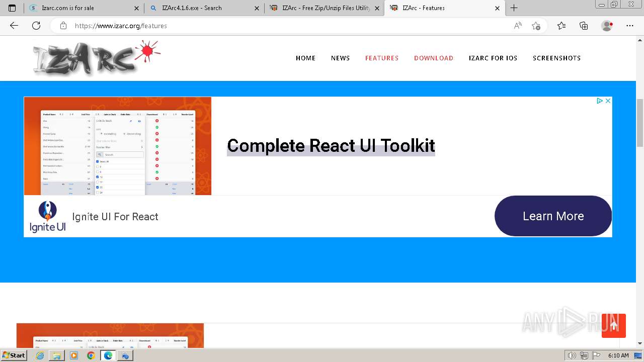Open the Collections icon
Screen dimensions: 644x362
click(584, 26)
